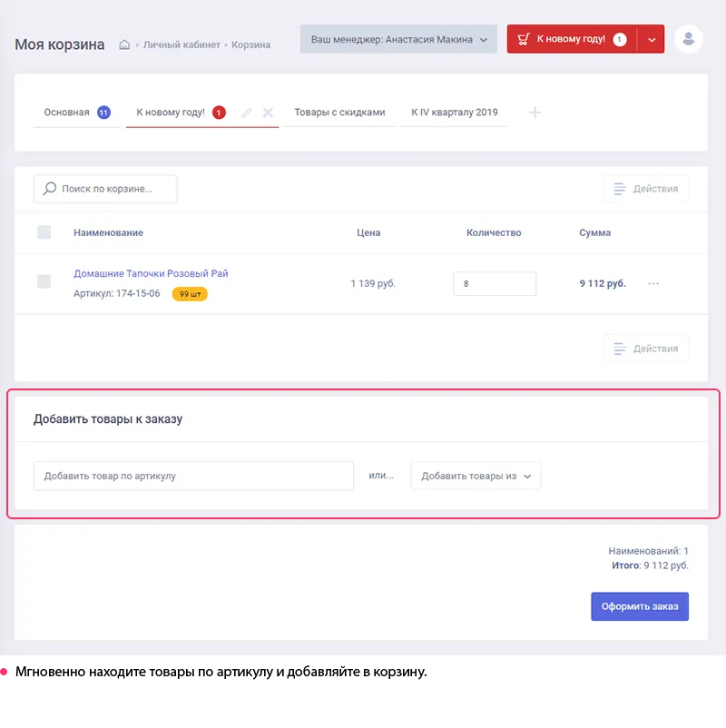Select all items with header checkbox
Viewport: 726px width, 728px height.
pos(44,232)
